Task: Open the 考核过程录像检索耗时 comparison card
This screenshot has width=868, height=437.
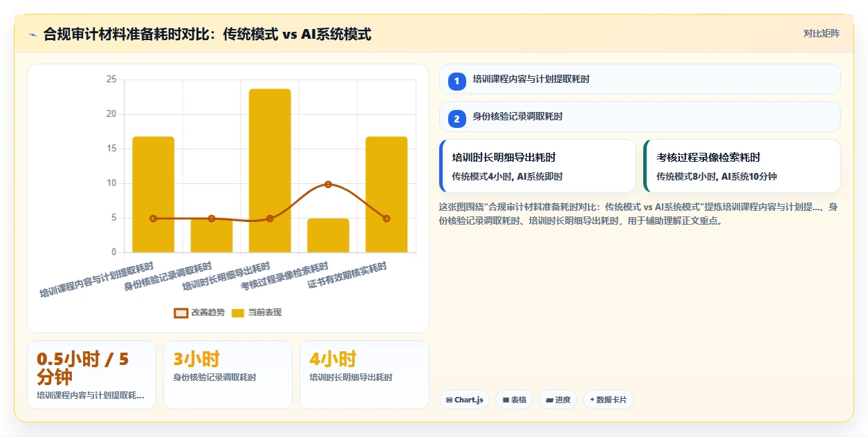Action: (742, 166)
